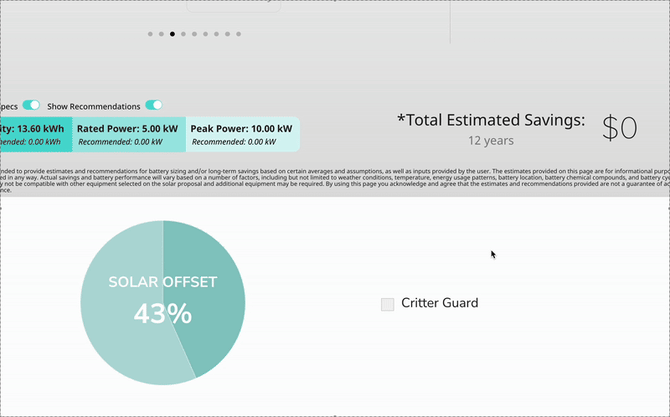670x417 pixels.
Task: Go to the first carousel dot
Action: click(150, 34)
